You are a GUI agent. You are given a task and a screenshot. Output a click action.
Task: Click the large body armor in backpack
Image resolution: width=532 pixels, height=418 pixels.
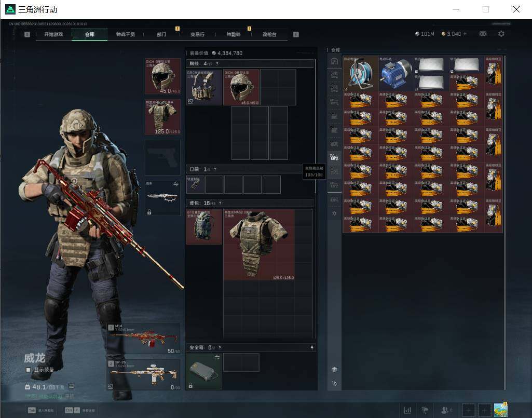[259, 245]
